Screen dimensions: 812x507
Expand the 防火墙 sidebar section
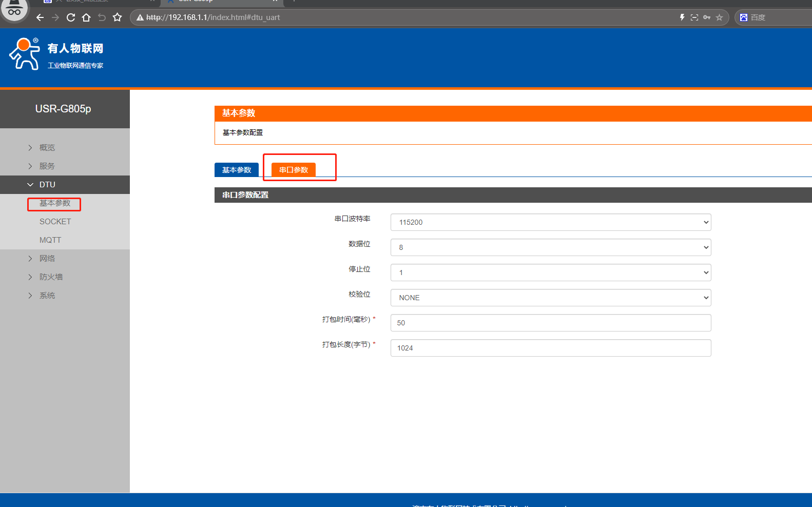coord(51,277)
